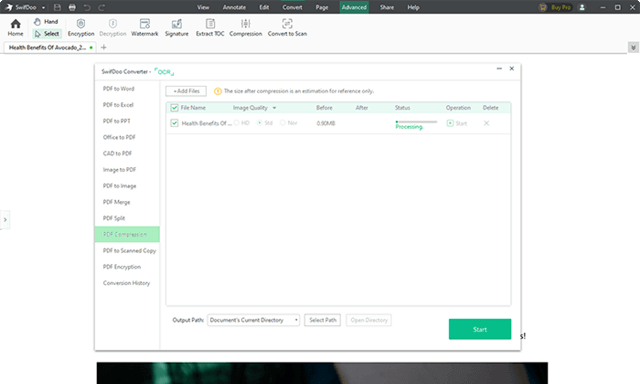Viewport: 640px width, 384px height.
Task: Click the processing progress bar
Action: coord(416,122)
